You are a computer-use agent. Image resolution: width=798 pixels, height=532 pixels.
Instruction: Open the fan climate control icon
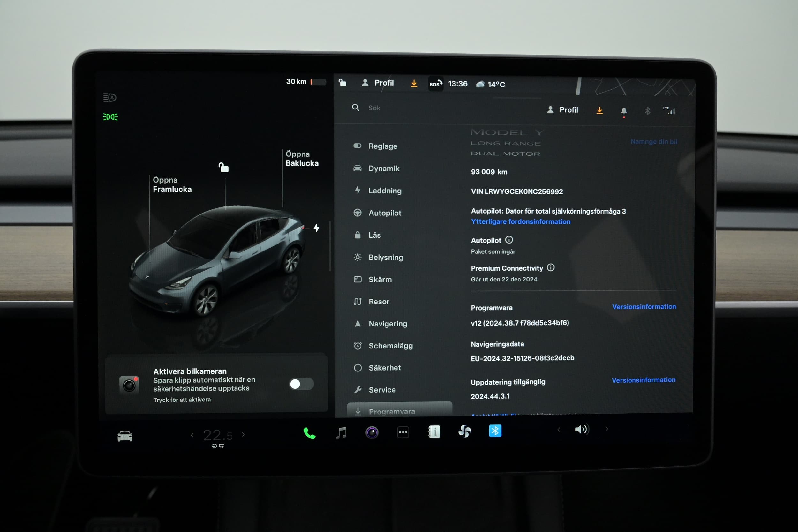(464, 431)
